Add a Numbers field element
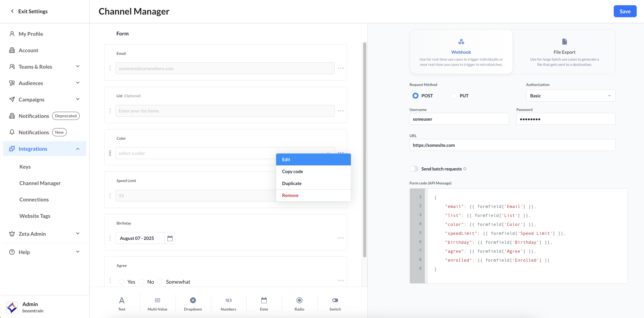The width and height of the screenshot is (644, 318). point(228,303)
